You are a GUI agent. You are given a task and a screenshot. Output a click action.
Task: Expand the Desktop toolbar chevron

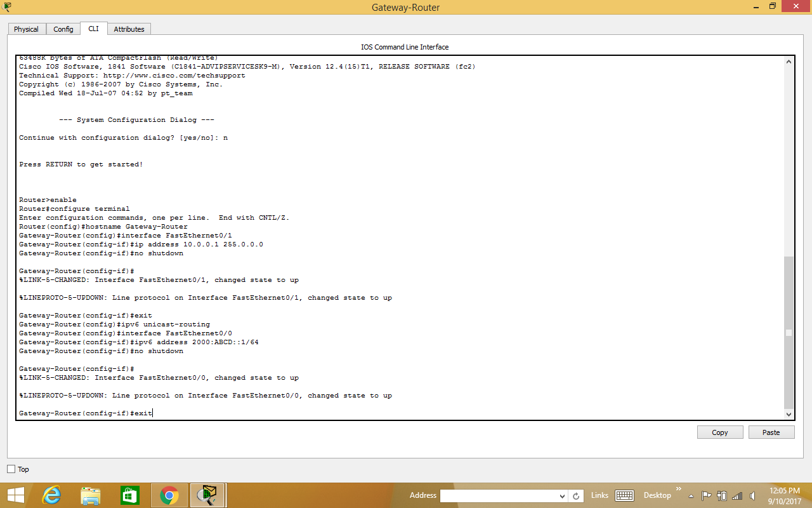(x=678, y=489)
